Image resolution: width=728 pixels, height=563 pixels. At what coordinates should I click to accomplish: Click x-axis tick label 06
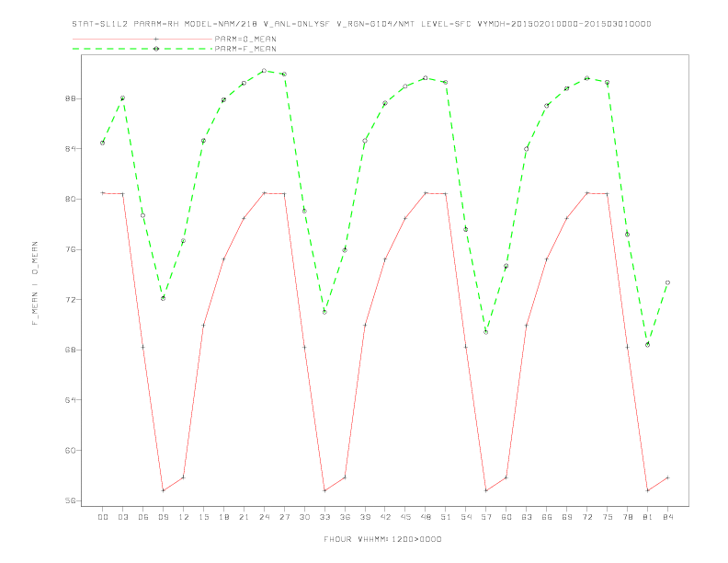pos(143,517)
